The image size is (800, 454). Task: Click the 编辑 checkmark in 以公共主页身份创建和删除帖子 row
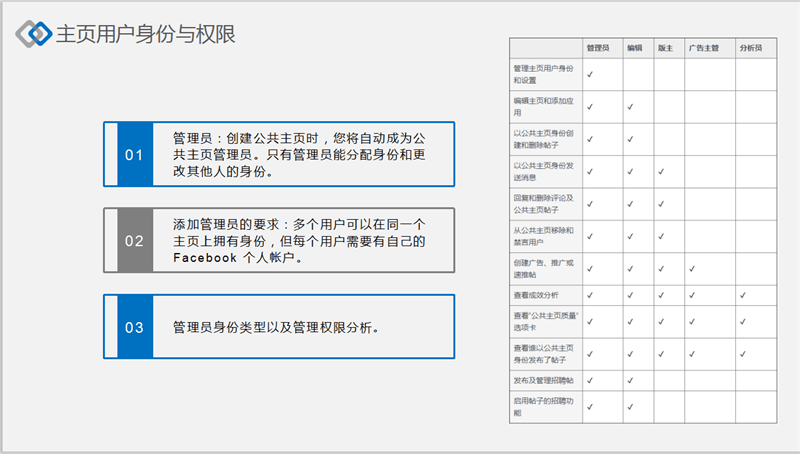(x=631, y=139)
